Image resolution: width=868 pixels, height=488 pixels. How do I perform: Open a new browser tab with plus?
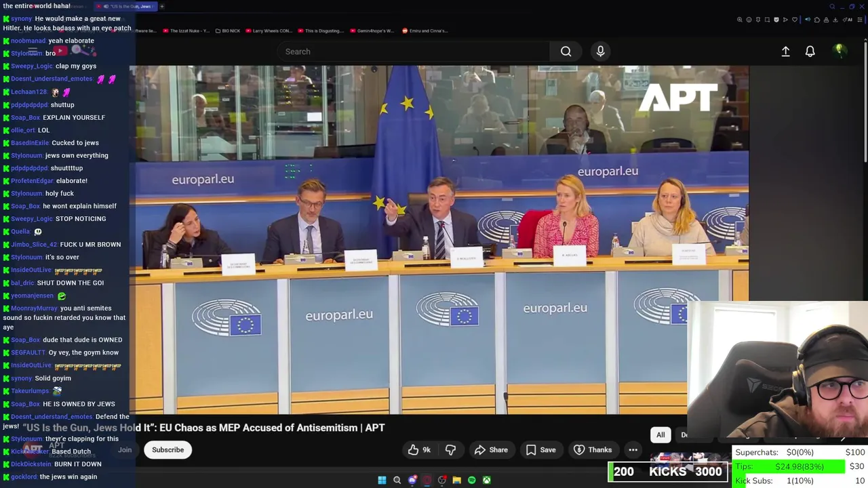click(x=161, y=6)
